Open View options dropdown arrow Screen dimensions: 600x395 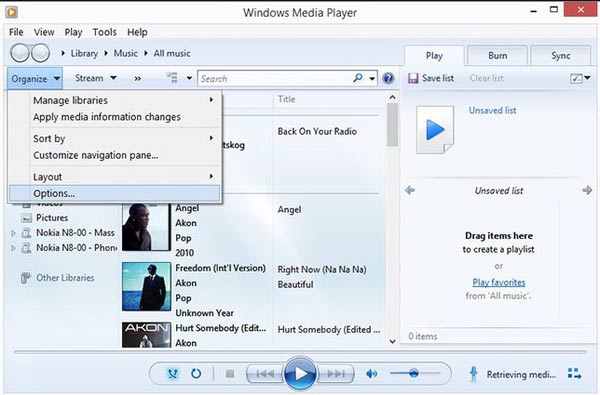pos(189,78)
